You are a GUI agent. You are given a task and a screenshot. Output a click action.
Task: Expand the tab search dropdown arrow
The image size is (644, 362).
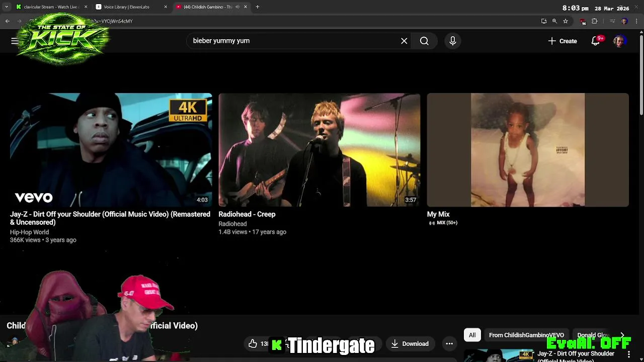[7, 7]
